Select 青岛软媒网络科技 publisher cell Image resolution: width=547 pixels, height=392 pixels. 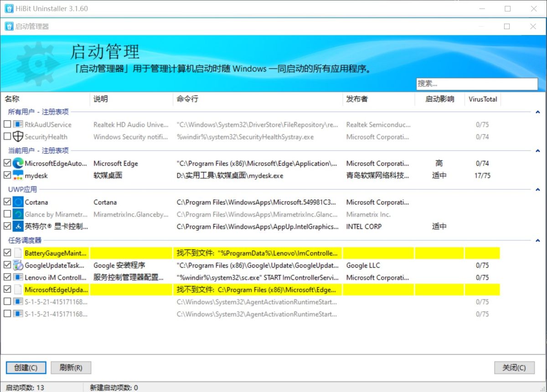[378, 176]
